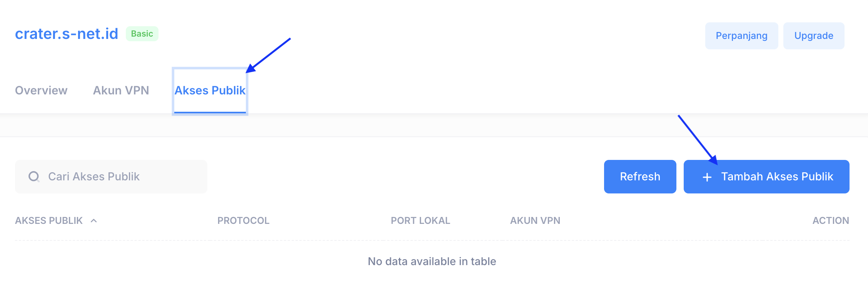Click the No data available in table row

pyautogui.click(x=432, y=261)
